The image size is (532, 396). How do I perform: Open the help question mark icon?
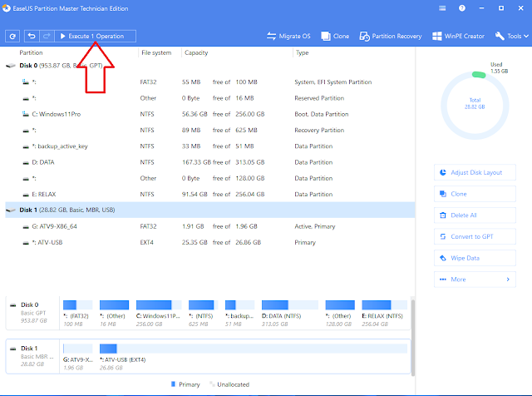462,8
